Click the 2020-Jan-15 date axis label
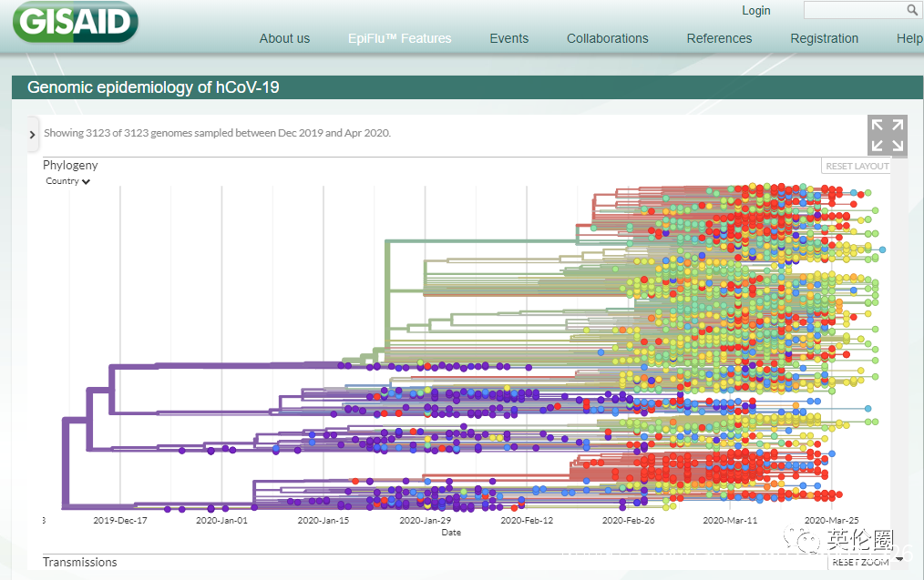Viewport: 924px width, 580px height. [x=323, y=521]
